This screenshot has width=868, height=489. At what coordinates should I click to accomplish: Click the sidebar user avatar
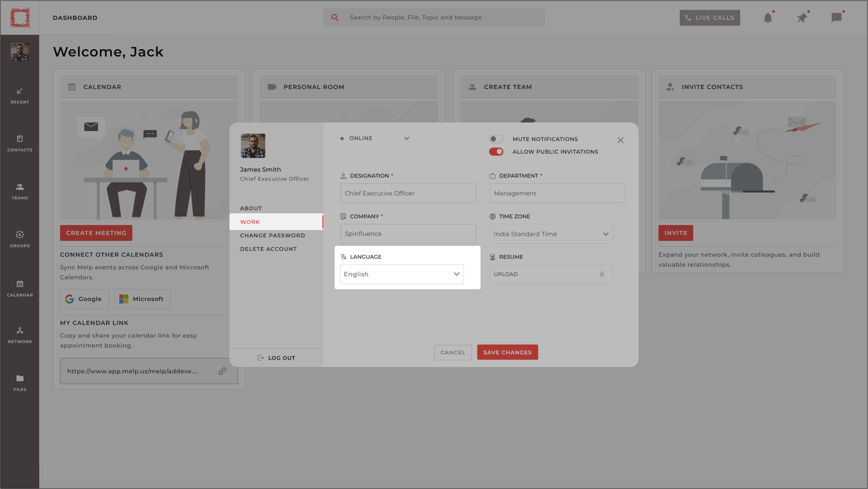pos(20,52)
